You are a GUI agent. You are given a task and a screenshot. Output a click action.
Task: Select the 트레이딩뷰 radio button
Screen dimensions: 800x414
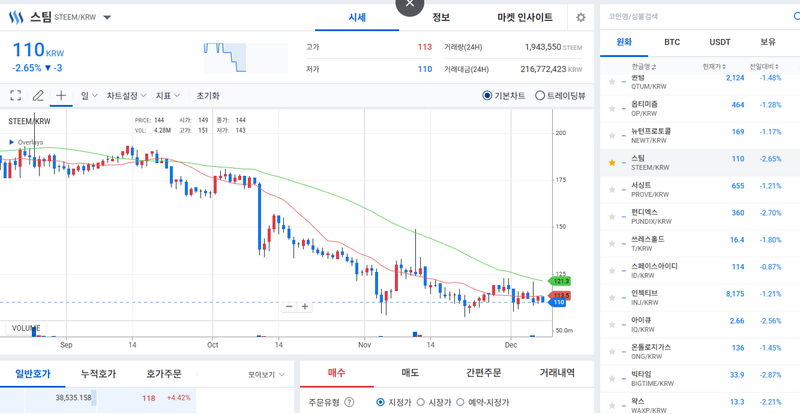pyautogui.click(x=540, y=96)
